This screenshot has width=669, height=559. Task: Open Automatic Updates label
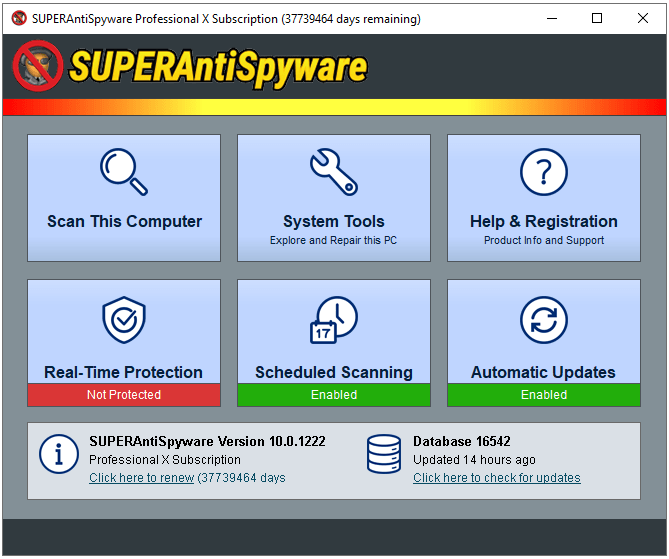(x=543, y=372)
